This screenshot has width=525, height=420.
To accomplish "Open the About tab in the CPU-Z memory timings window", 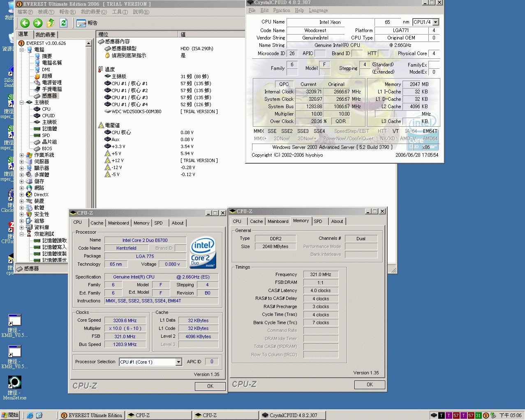I will 337,221.
